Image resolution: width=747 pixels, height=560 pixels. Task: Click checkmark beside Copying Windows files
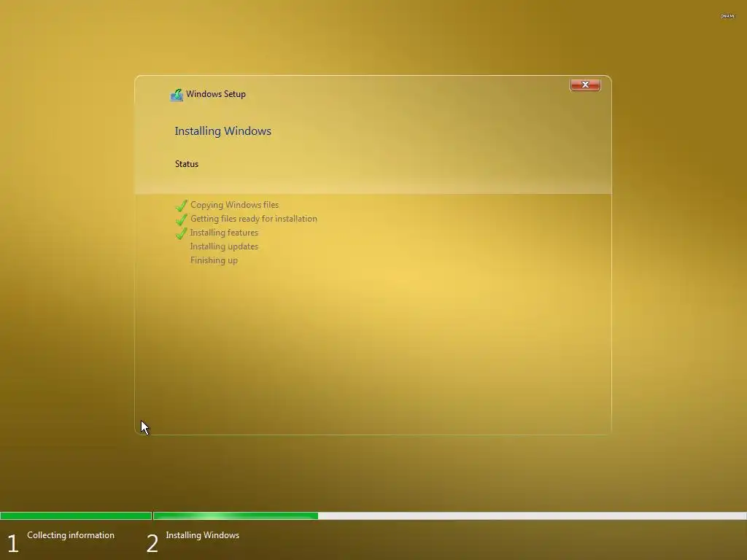(181, 205)
